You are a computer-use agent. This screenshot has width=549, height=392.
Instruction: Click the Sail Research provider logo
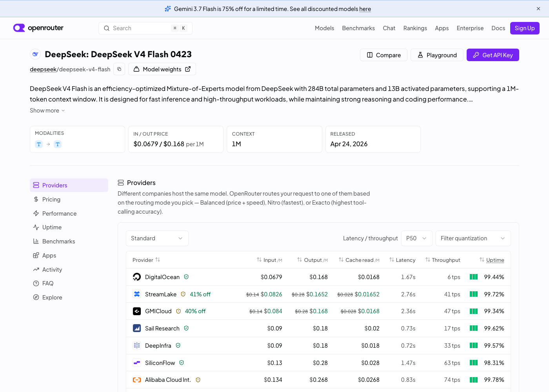pos(137,328)
